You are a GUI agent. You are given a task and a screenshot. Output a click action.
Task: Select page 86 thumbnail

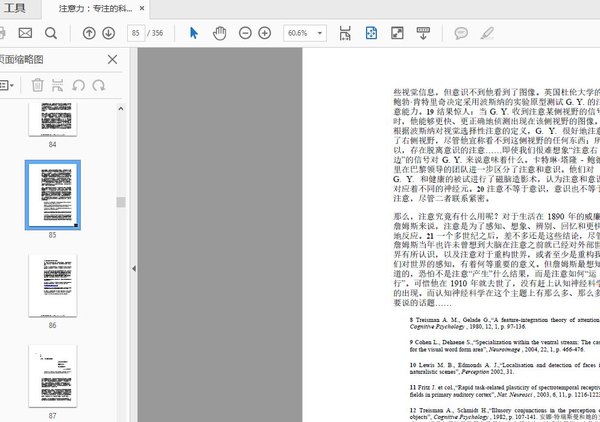coord(53,285)
